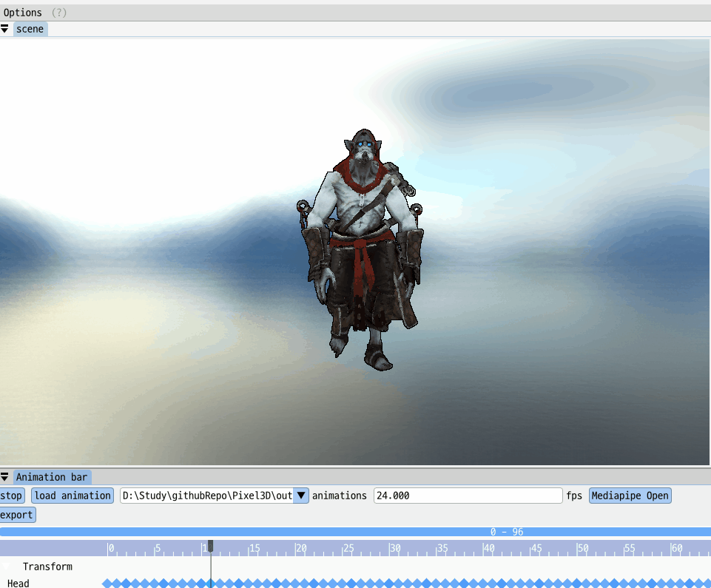This screenshot has height=588, width=711.
Task: Stop the animation playback
Action: coord(11,496)
